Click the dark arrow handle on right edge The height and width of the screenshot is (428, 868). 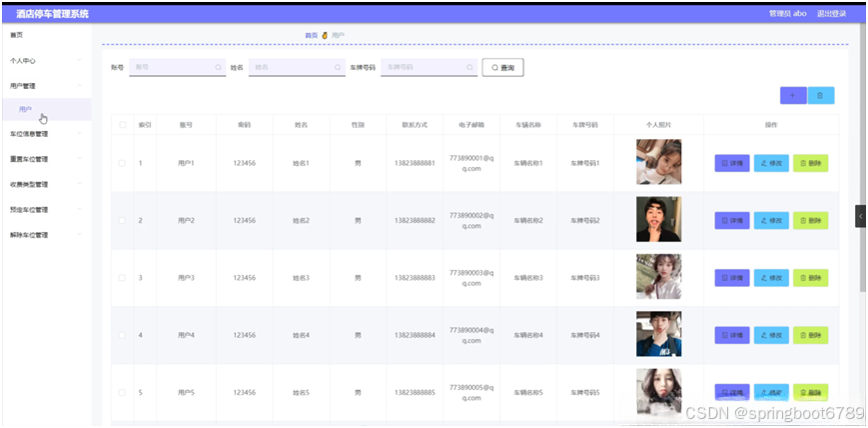[x=860, y=216]
